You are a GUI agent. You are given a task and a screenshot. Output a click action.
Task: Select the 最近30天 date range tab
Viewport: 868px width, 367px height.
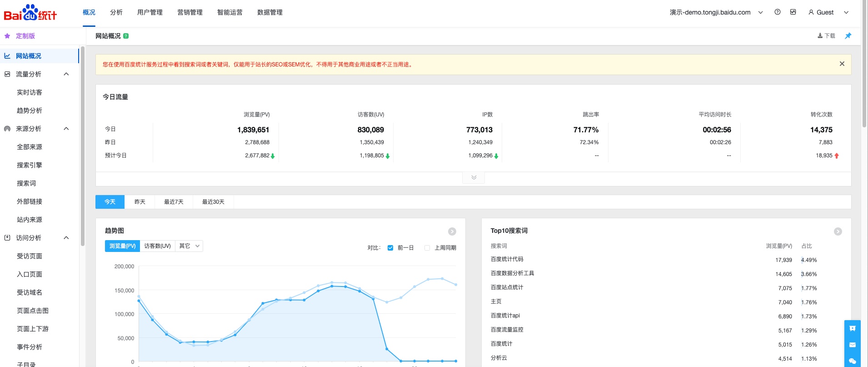[x=214, y=202]
